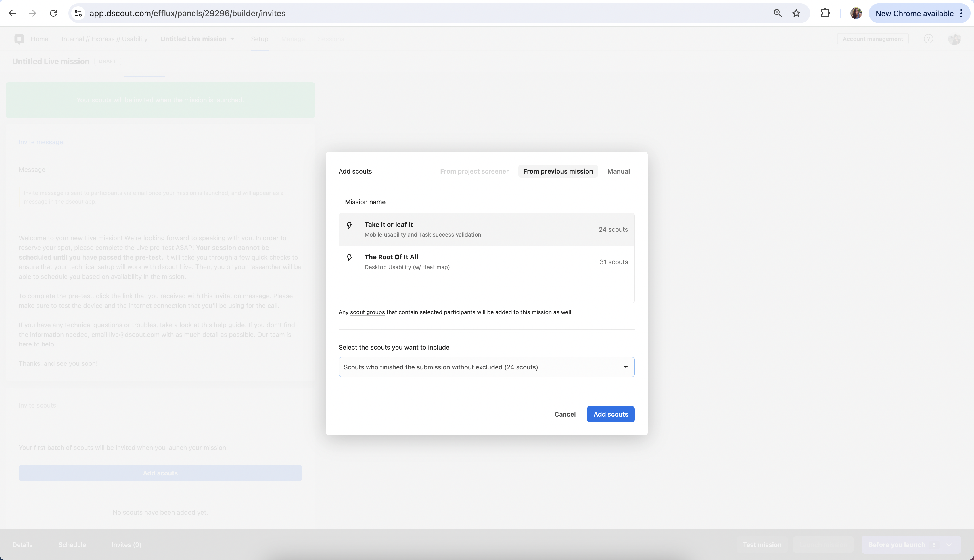This screenshot has height=560, width=974.
Task: Open Details in the bottom bar
Action: tap(22, 544)
